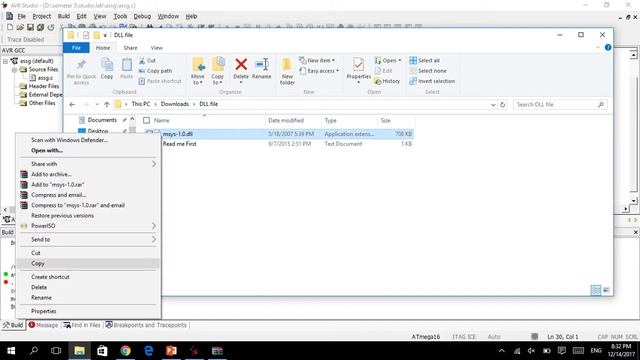Click AVR Studio new file toolbar icon

pos(10,27)
